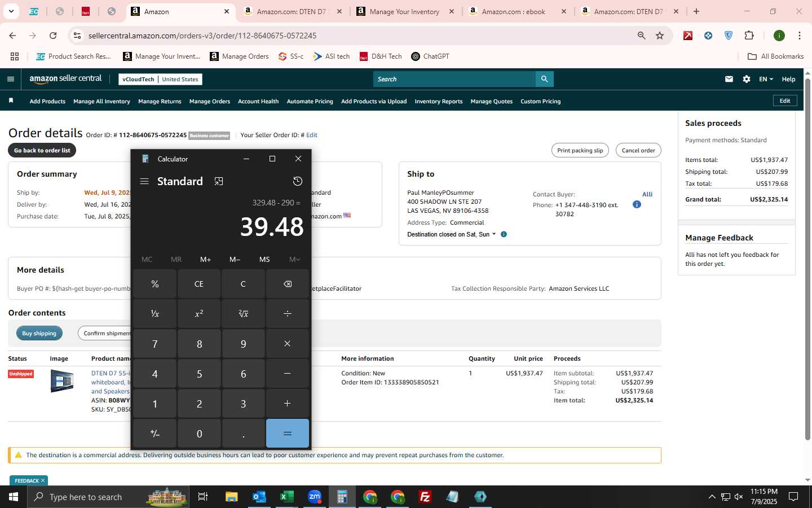812x508 pixels.
Task: Open FileZilla from the Windows taskbar
Action: click(425, 497)
